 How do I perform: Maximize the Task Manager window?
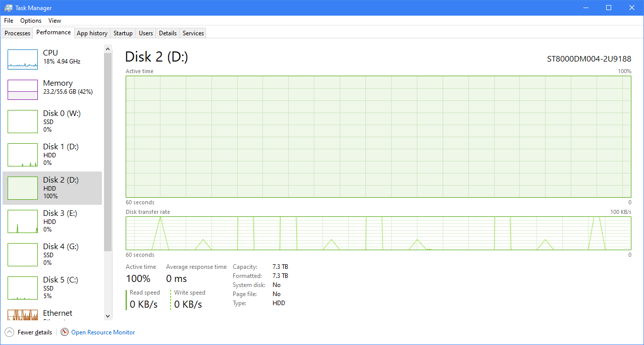coord(609,8)
